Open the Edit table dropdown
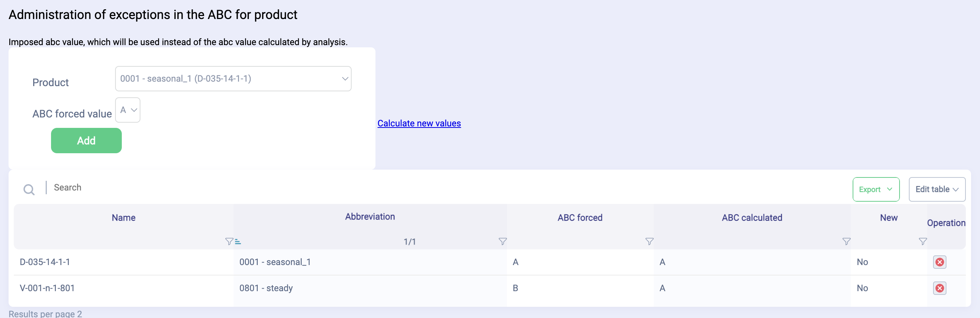980x318 pixels. [x=937, y=189]
